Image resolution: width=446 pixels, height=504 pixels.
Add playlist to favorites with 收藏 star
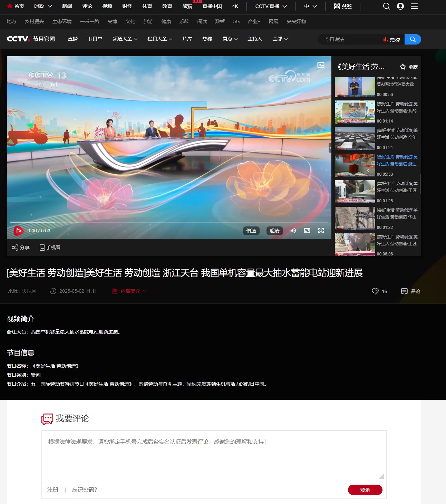403,67
